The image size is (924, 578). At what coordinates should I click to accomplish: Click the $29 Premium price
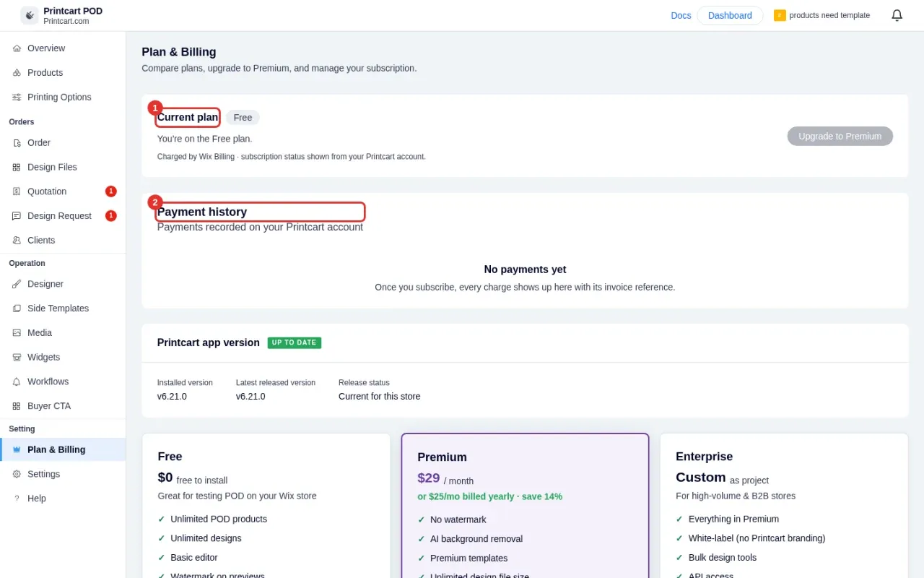click(x=428, y=478)
